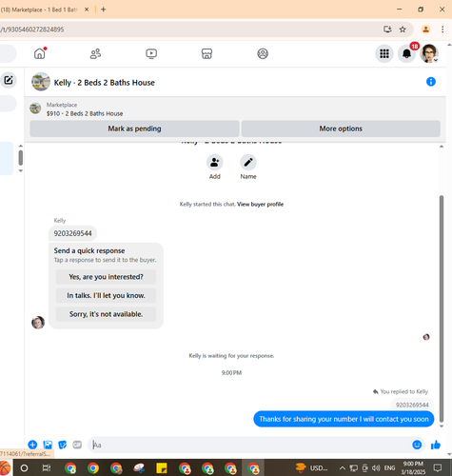Click the listing thumbnail in Marketplace bar
Screen dimensions: 452x476
pos(35,109)
